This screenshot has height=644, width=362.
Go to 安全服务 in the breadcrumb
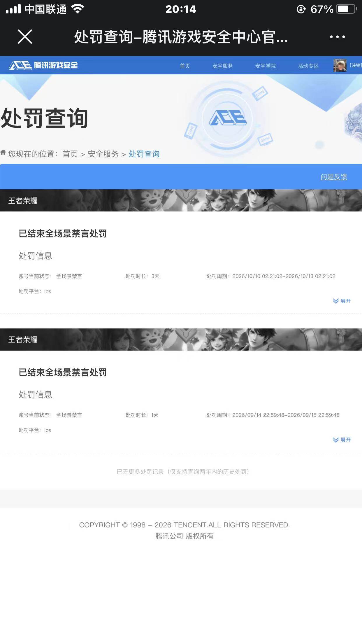pos(103,154)
